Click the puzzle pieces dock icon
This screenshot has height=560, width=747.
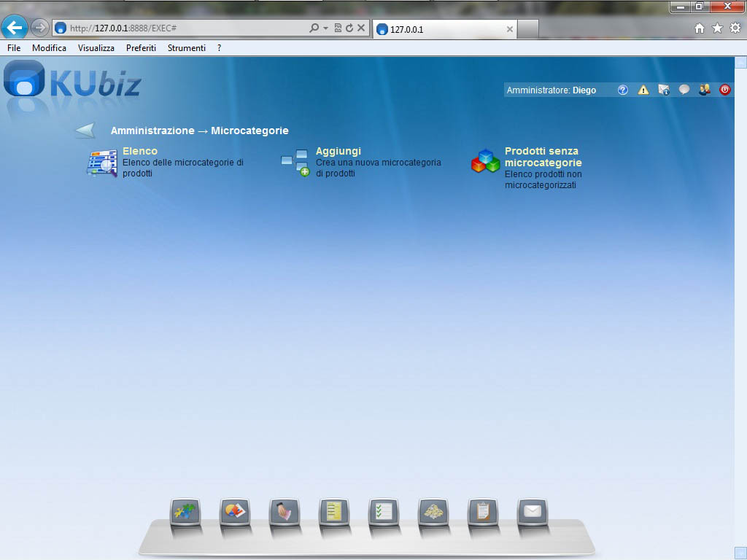tap(185, 512)
